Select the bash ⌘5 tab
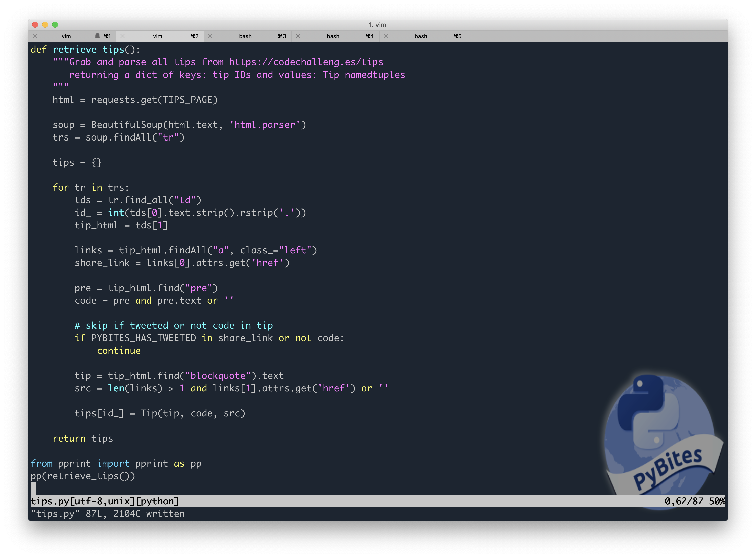This screenshot has width=756, height=558. pyautogui.click(x=421, y=36)
